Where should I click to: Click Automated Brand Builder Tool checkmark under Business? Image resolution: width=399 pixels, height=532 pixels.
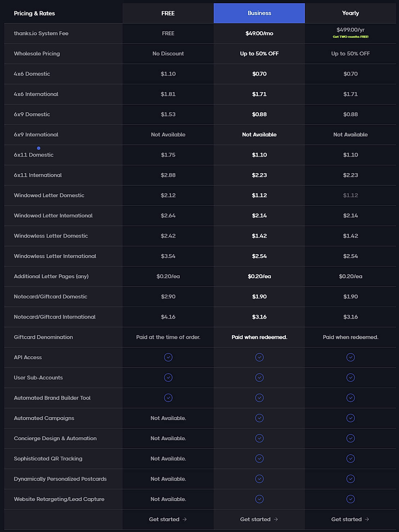click(259, 398)
